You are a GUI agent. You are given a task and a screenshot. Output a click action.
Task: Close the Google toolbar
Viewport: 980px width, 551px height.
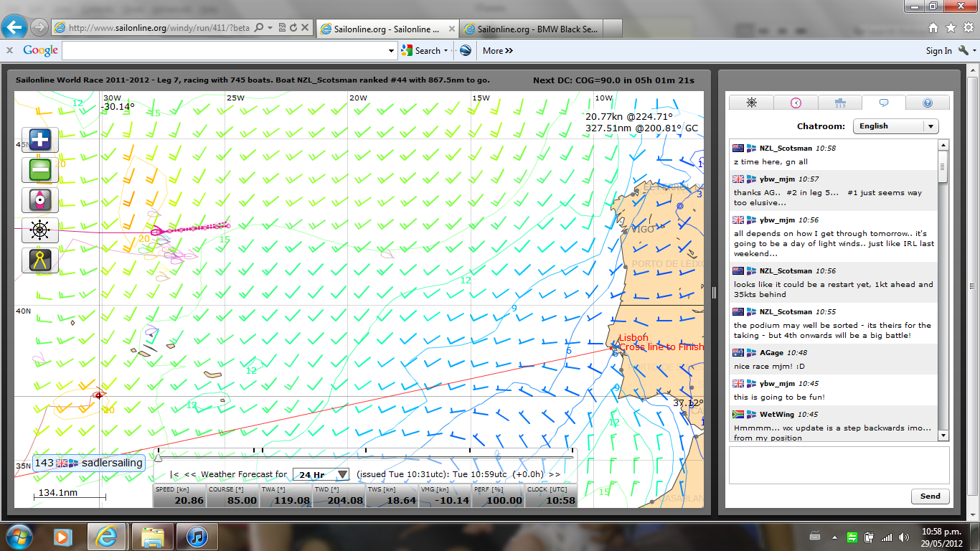(x=10, y=50)
